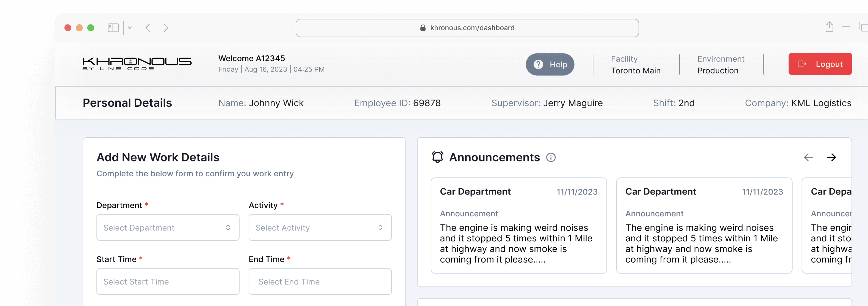Click the browser sidebar toggle icon
This screenshot has width=868, height=306.
(x=113, y=27)
